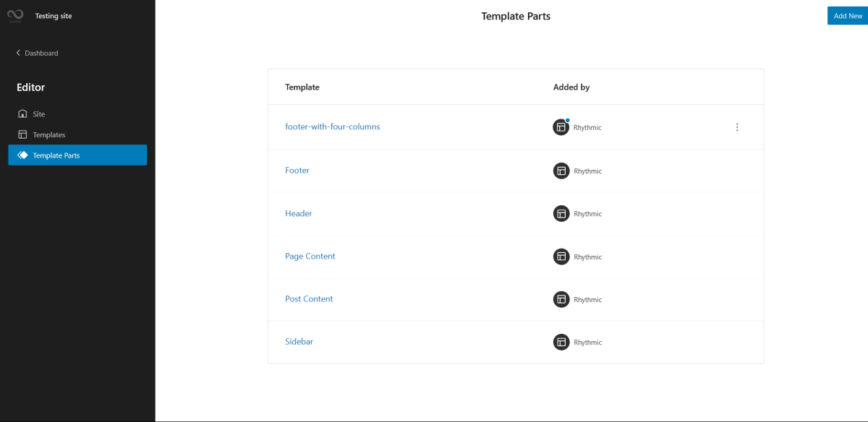Click the theme icon in Sidebar row
868x422 pixels.
561,343
